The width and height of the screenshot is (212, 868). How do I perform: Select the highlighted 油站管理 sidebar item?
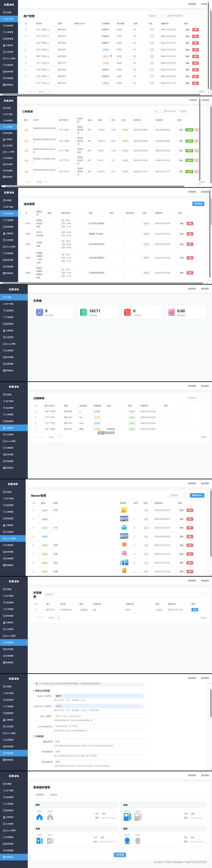(x=9, y=214)
